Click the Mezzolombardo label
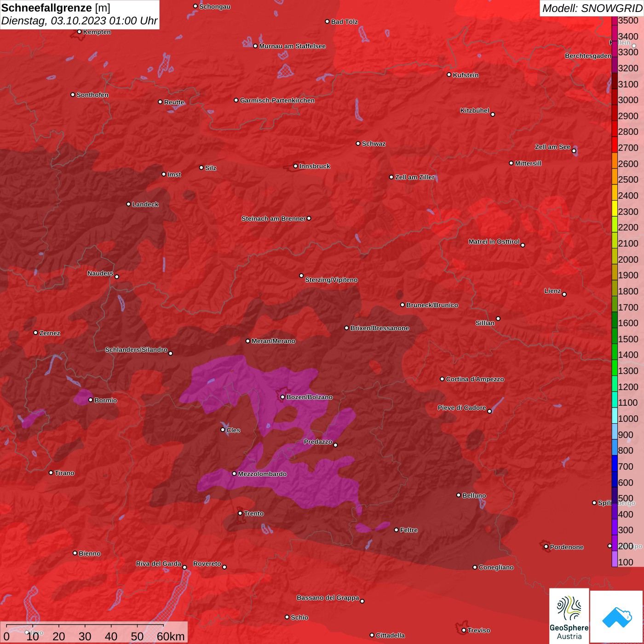The image size is (644, 644). [262, 474]
